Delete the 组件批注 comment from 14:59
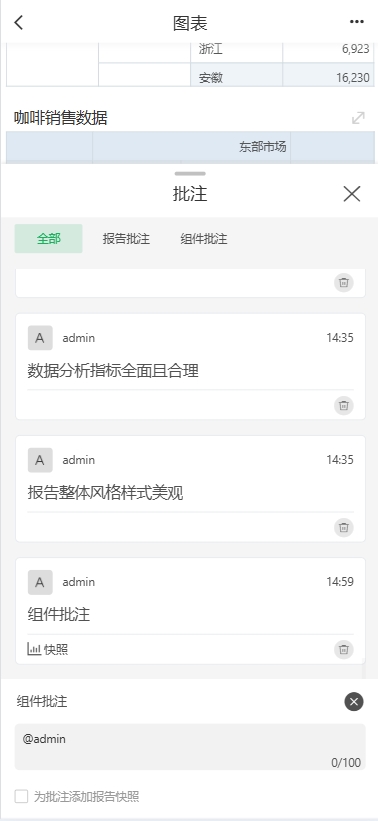Image resolution: width=378 pixels, height=821 pixels. [x=344, y=649]
